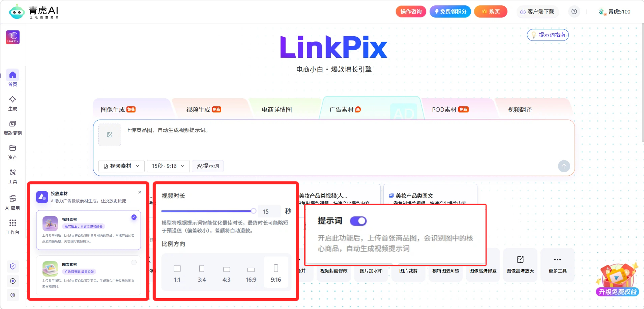Open 升级免费权益 gift promotion
Image resolution: width=644 pixels, height=309 pixels.
617,280
